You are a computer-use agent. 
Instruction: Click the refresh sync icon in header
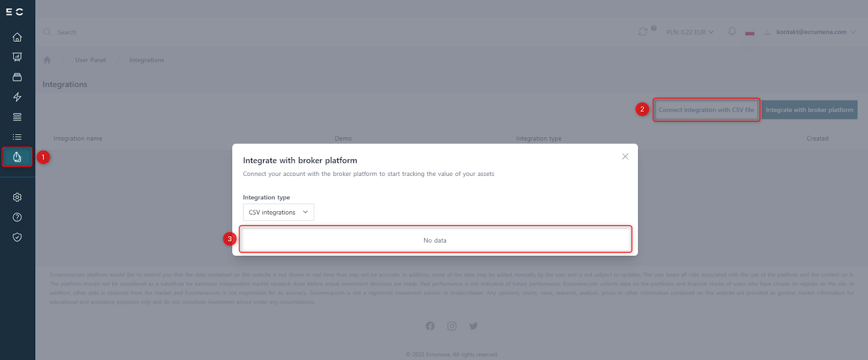643,32
